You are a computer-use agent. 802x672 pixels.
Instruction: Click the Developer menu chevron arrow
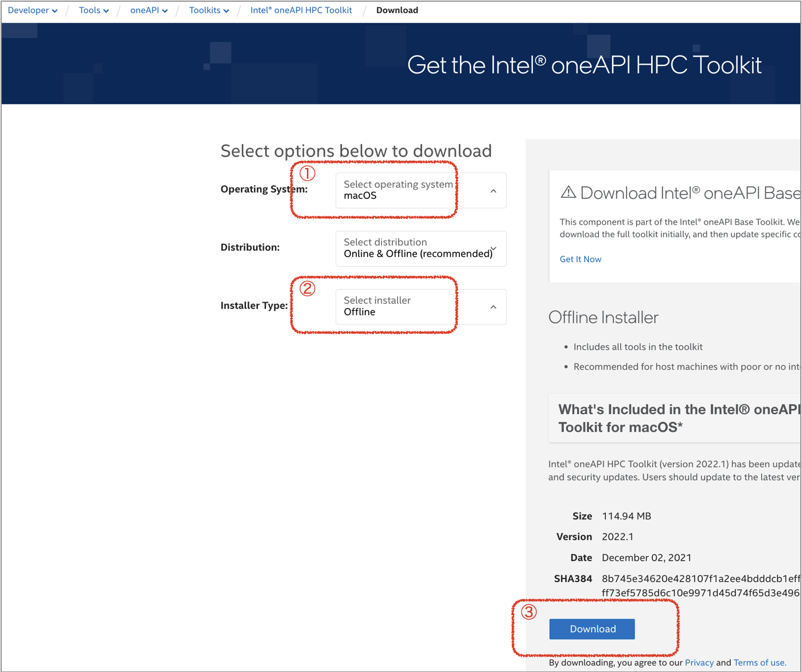[x=54, y=11]
